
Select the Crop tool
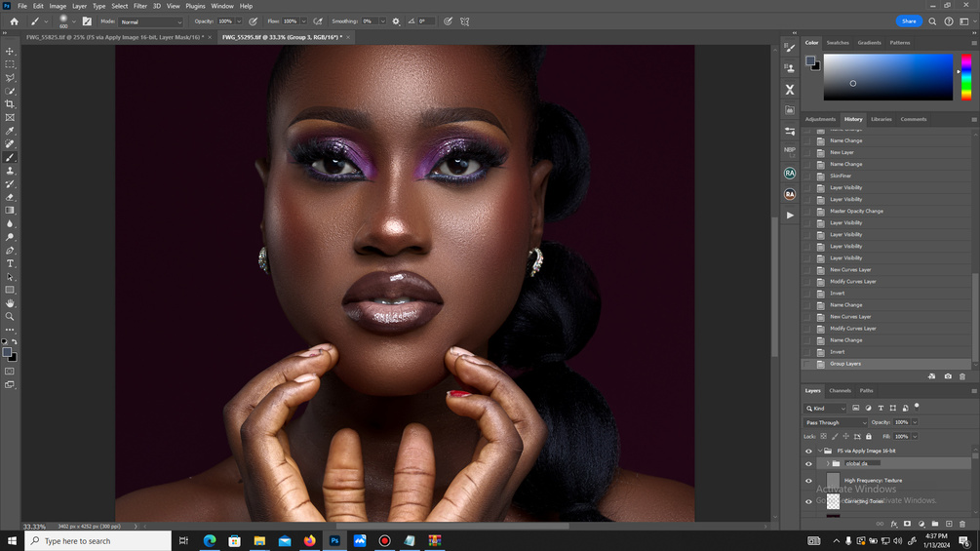point(10,104)
